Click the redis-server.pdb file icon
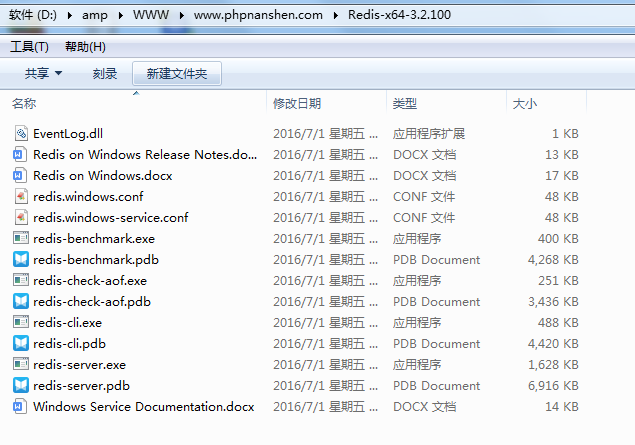Screen dimensions: 635x445 point(21,385)
